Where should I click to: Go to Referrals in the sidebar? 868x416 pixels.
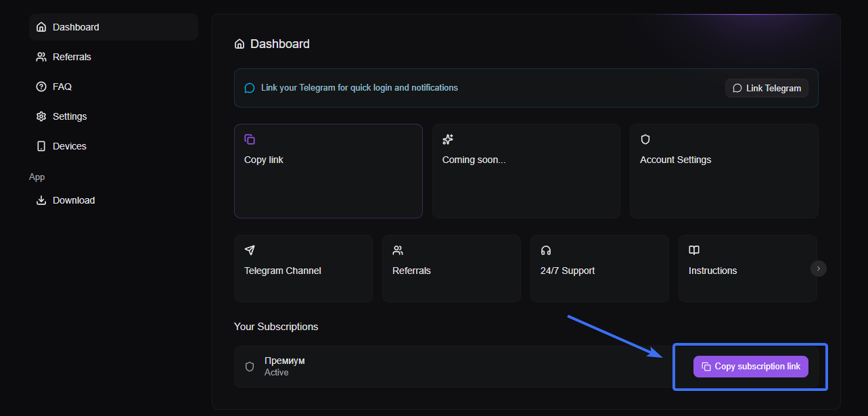[114, 57]
